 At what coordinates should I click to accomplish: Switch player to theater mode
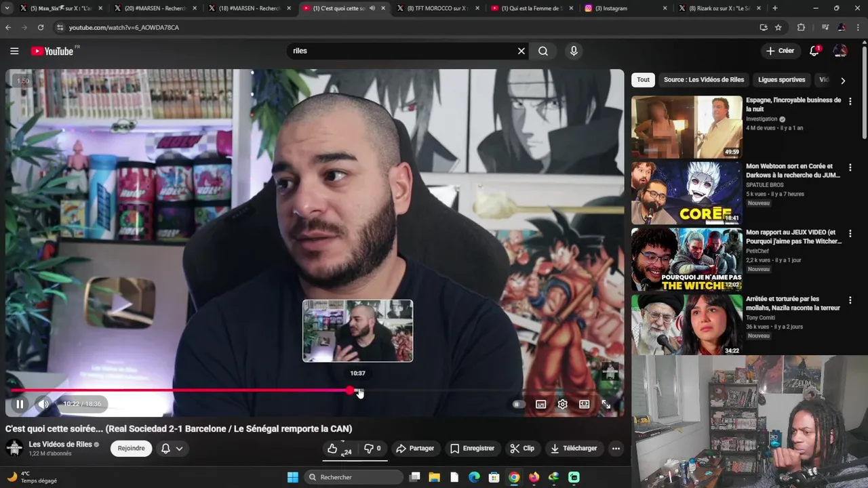pos(584,404)
